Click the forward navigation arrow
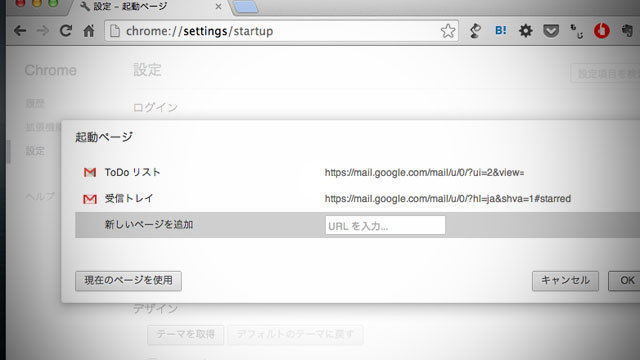 click(42, 31)
